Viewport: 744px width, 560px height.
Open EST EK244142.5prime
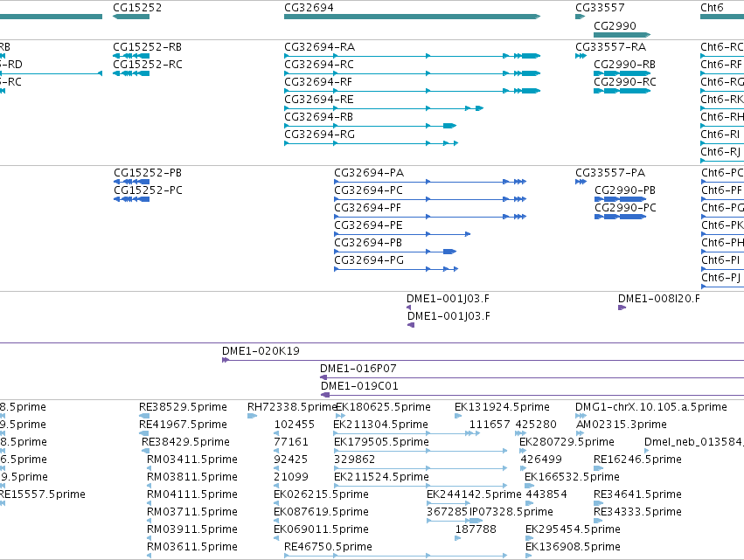pyautogui.click(x=474, y=495)
